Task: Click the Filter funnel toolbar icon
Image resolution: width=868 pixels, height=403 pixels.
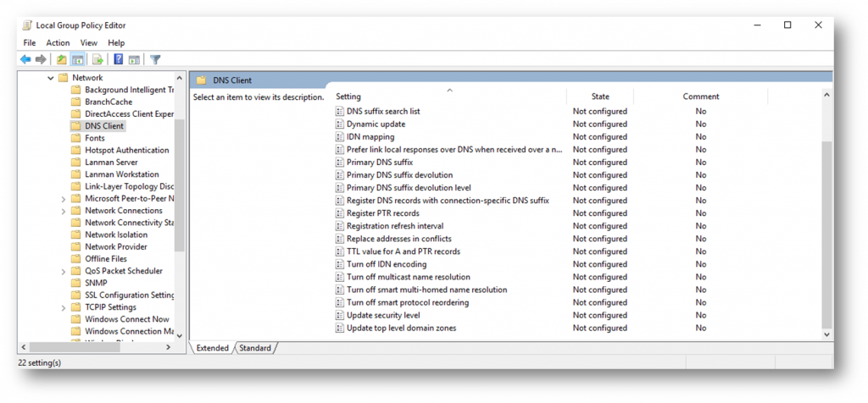Action: point(156,60)
